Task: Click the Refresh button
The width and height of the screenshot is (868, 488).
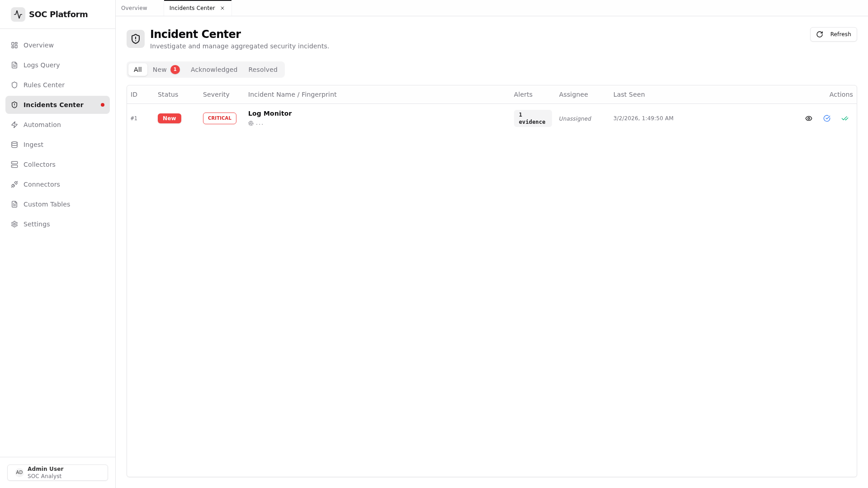Action: [x=833, y=34]
